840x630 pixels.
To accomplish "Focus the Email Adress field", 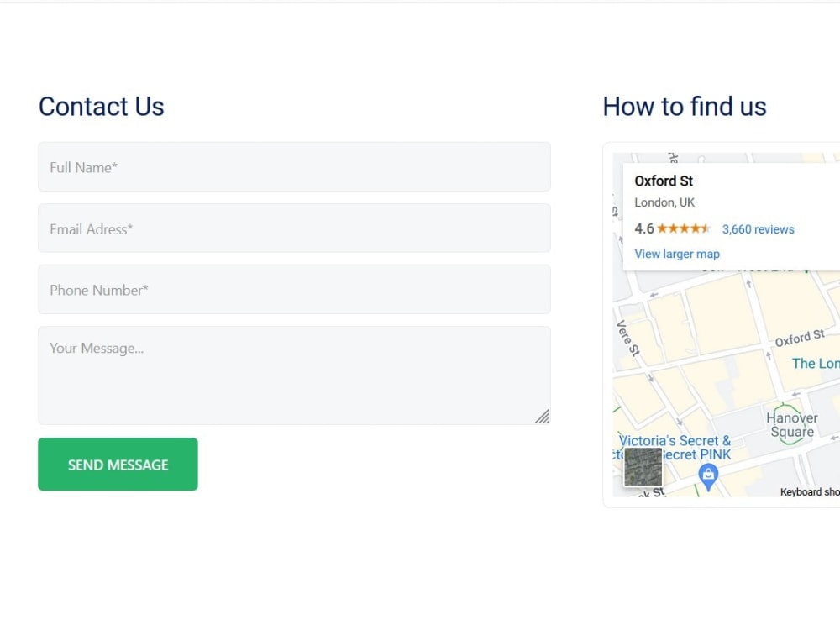I will point(294,228).
